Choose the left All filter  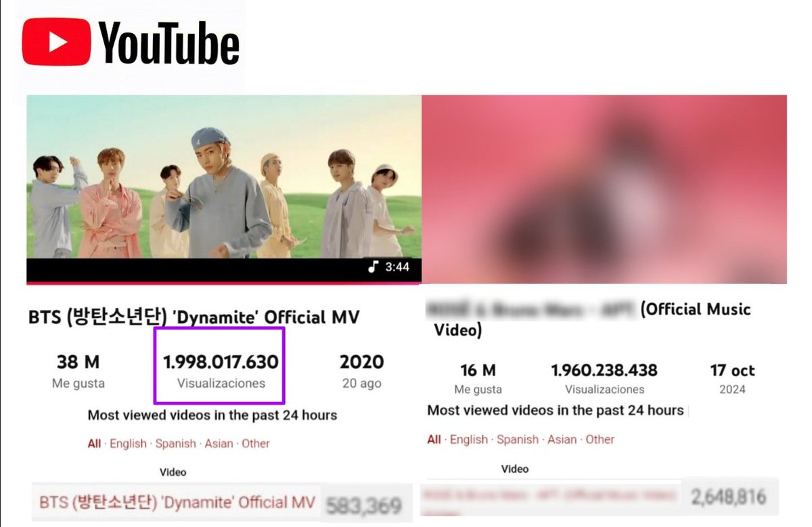(94, 444)
